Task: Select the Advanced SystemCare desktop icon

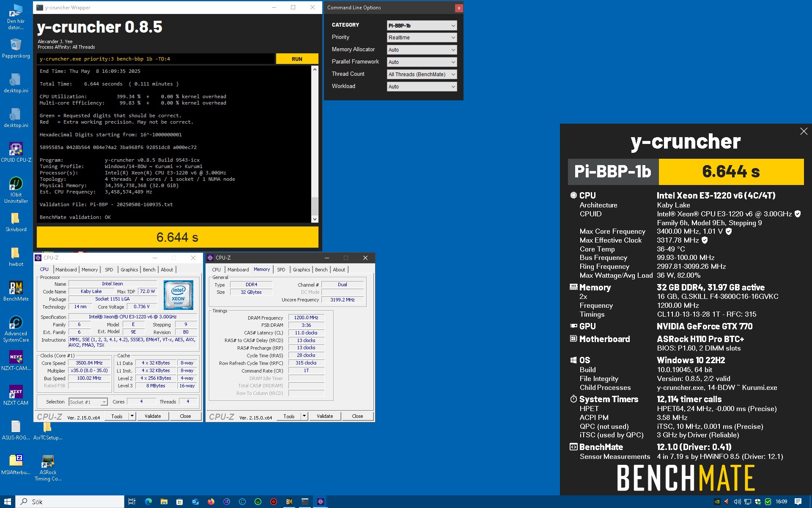Action: [x=16, y=329]
